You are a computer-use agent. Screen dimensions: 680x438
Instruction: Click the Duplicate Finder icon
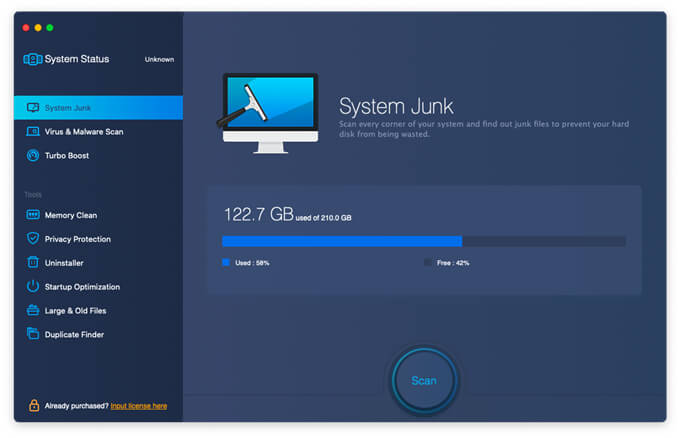tap(33, 333)
